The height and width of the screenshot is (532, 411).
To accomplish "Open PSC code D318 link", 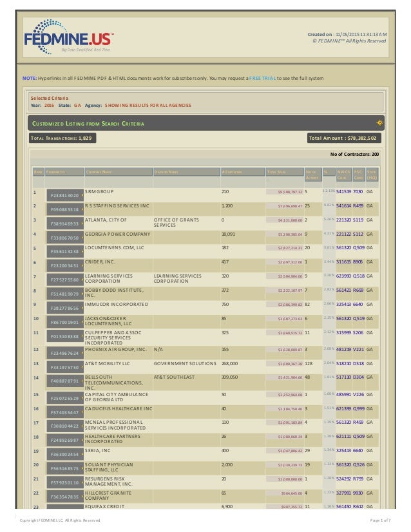I will [358, 364].
